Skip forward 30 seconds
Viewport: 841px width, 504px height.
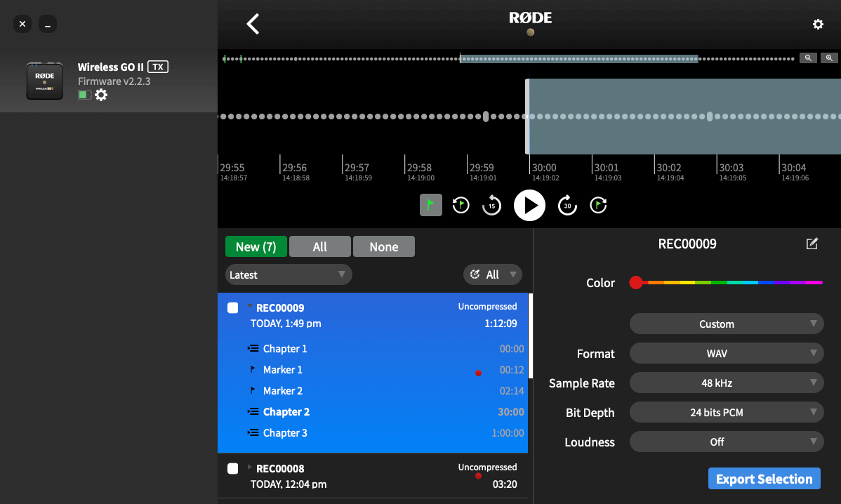pyautogui.click(x=567, y=206)
